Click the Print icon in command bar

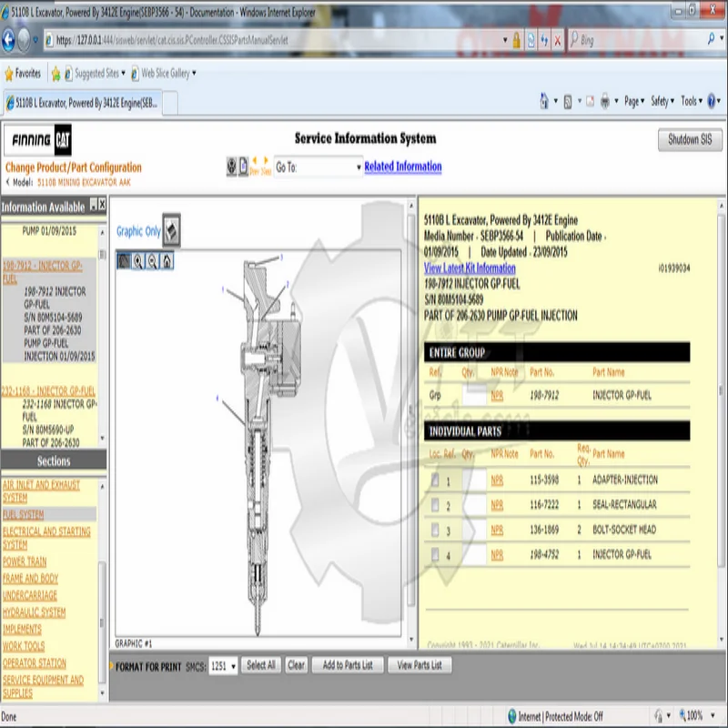click(604, 101)
